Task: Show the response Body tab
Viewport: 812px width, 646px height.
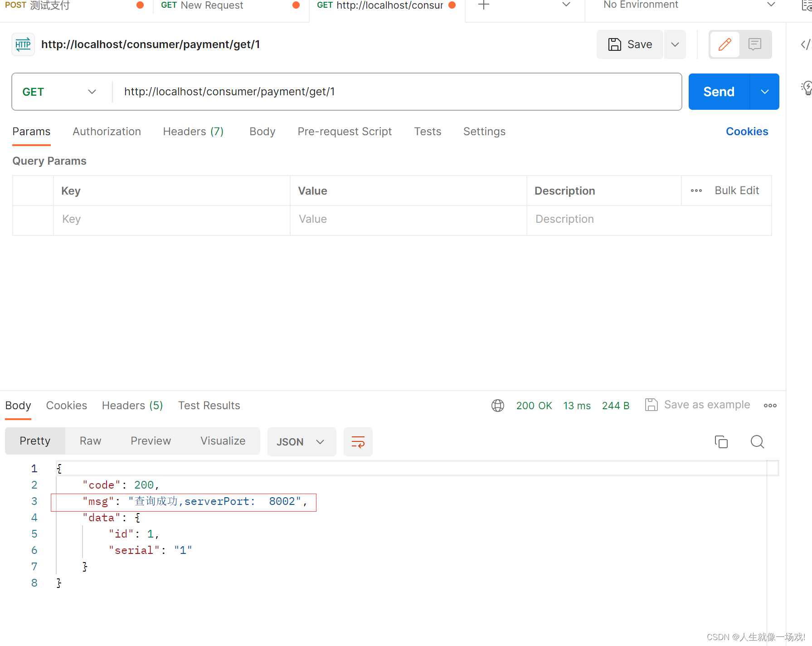Action: [x=18, y=406]
